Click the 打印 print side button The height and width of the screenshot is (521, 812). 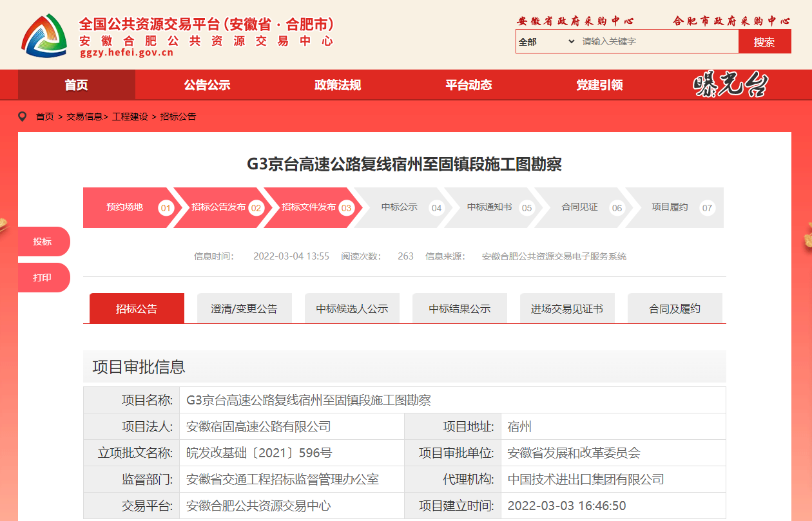pos(43,278)
